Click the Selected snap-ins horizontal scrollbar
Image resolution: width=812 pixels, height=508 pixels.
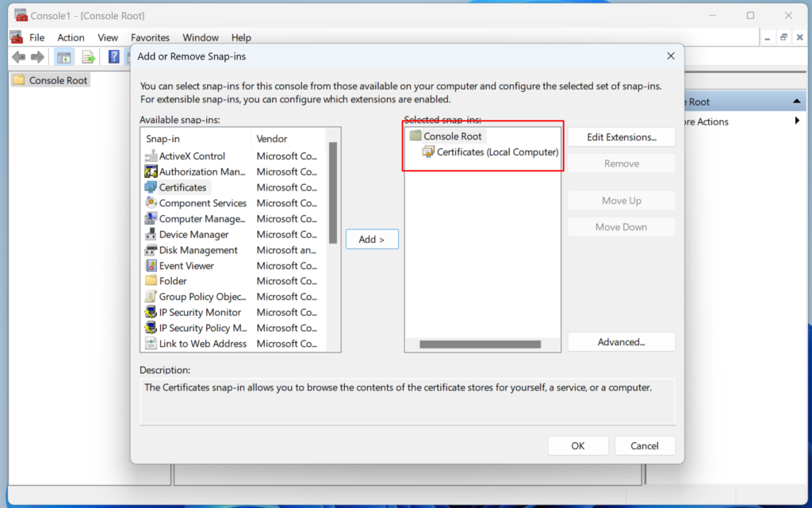tap(480, 344)
